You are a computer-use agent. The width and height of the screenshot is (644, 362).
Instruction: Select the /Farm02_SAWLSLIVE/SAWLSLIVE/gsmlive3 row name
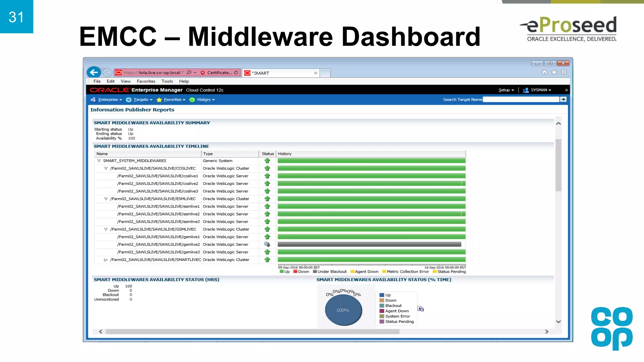[x=158, y=252]
